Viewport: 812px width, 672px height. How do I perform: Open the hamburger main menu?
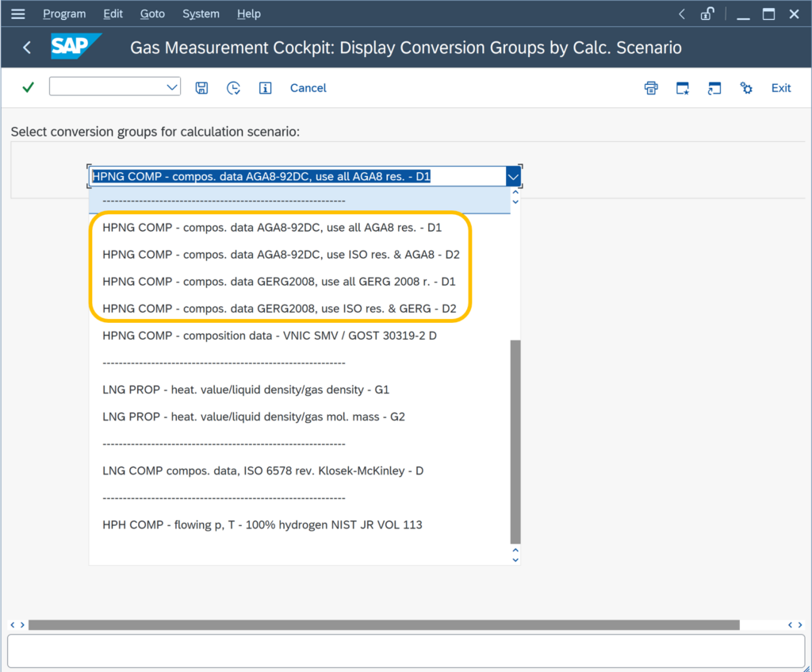[x=18, y=14]
